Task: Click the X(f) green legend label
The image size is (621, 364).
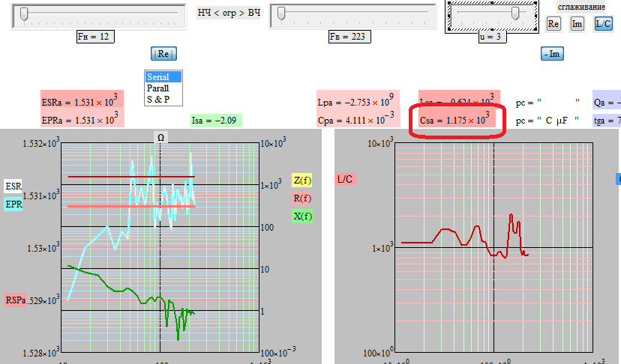Action: coord(302,216)
